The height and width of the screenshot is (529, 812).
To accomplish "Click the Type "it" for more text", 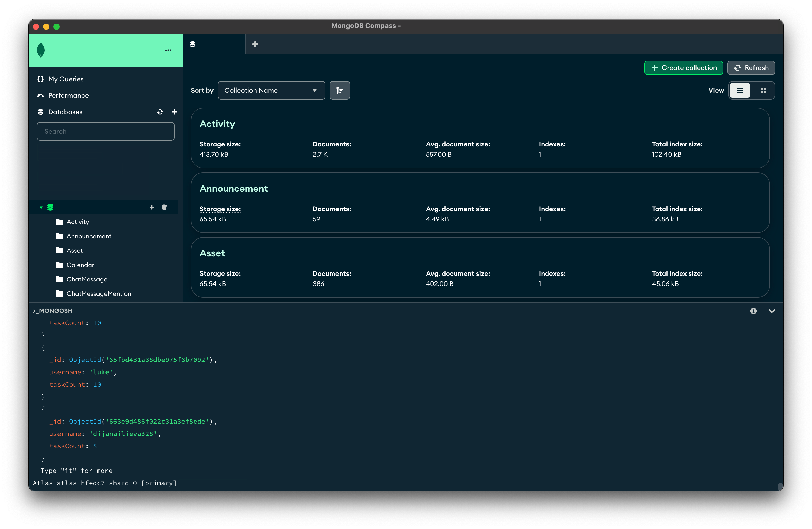I will pos(76,471).
